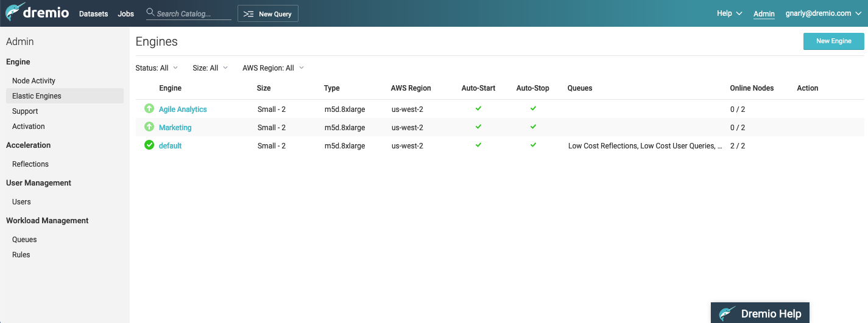
Task: Focus the Search Catalog input field
Action: 193,14
